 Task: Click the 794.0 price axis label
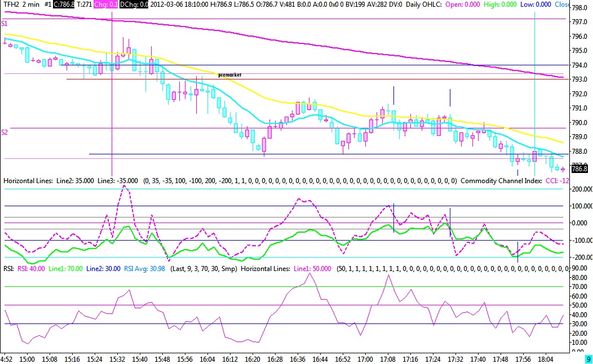point(579,65)
